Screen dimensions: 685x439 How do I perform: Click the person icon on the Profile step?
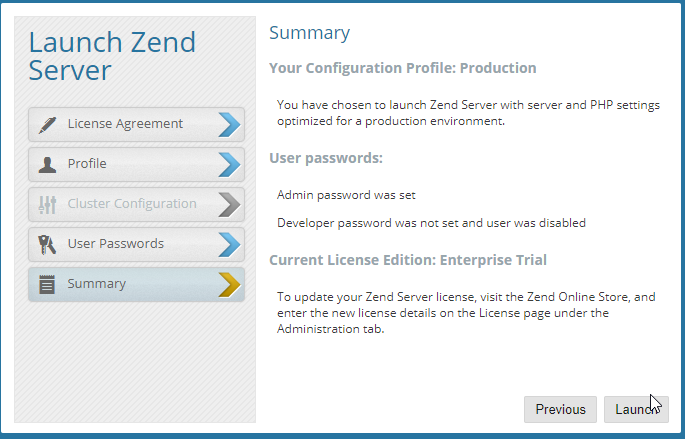pyautogui.click(x=46, y=164)
